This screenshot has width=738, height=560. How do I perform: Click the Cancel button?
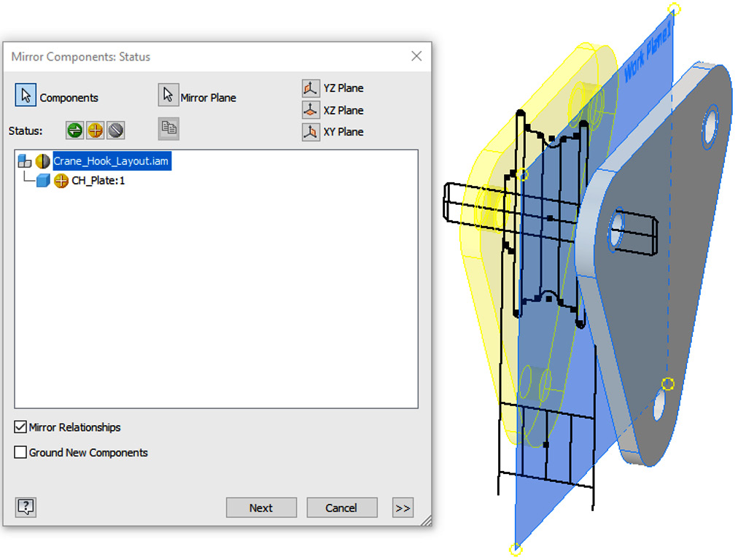342,507
